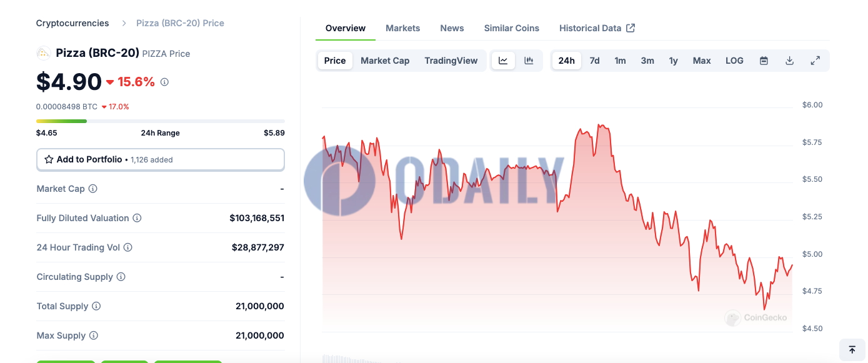Show Market Cap info tooltip icon
The image size is (868, 363).
pos(92,189)
